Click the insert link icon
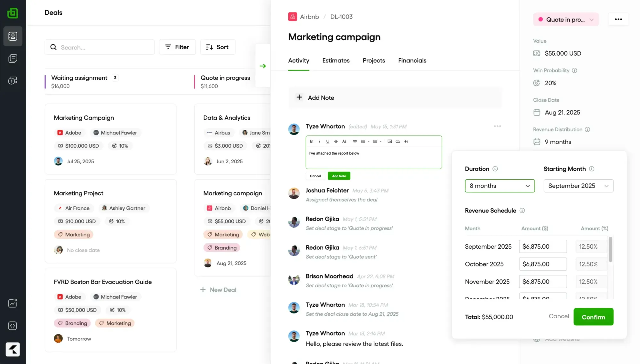 [355, 141]
